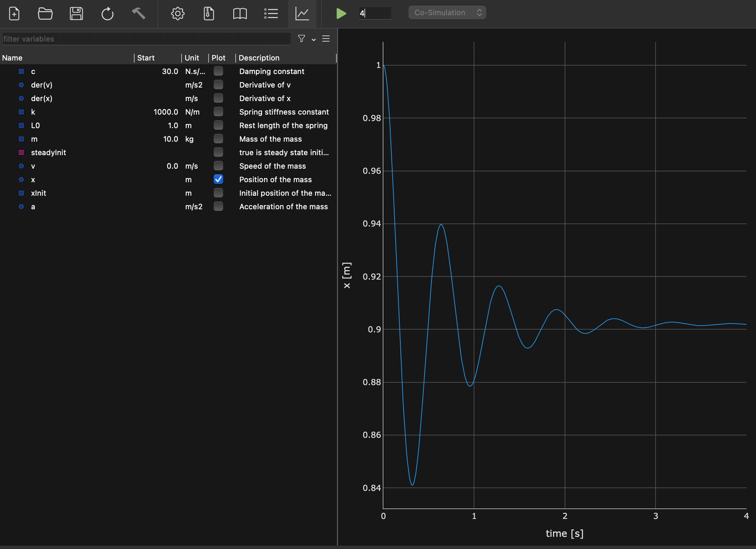756x549 pixels.
Task: Toggle plot checkbox for xInit
Action: click(x=218, y=193)
